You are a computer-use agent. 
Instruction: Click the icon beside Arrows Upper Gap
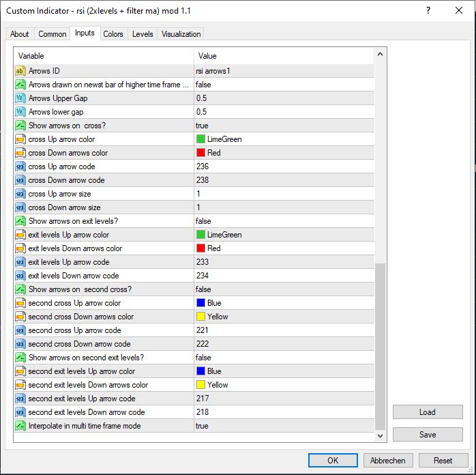20,98
